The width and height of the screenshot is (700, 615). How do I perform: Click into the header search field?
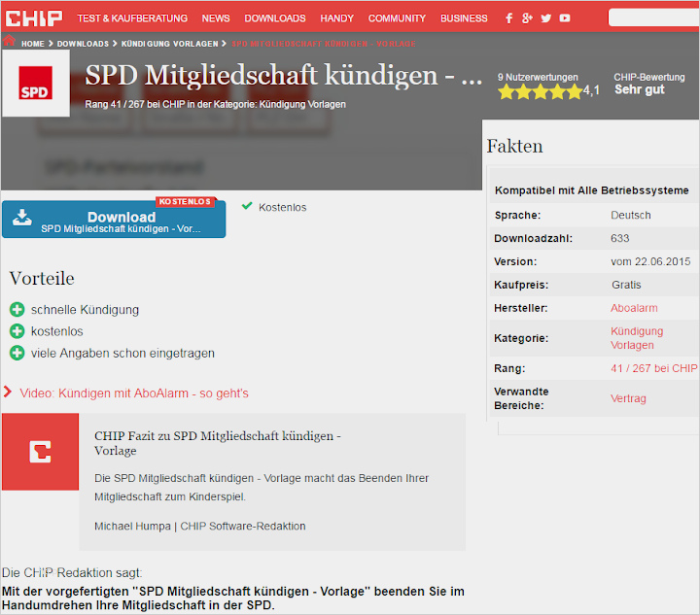(x=654, y=17)
